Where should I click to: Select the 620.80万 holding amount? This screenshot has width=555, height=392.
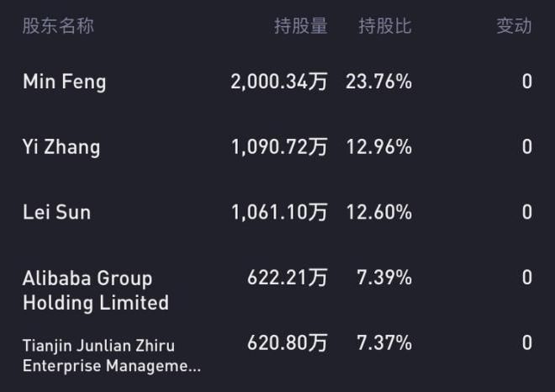(x=288, y=342)
